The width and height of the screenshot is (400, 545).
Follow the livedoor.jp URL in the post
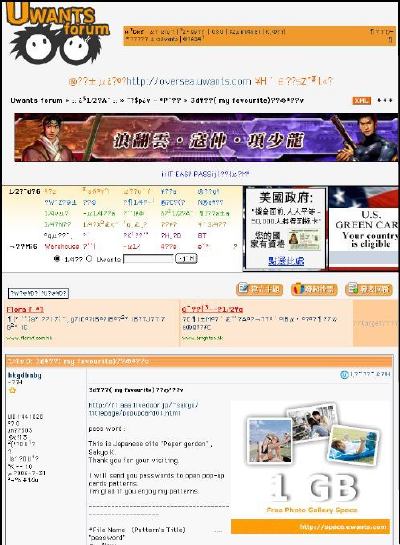[x=143, y=409]
